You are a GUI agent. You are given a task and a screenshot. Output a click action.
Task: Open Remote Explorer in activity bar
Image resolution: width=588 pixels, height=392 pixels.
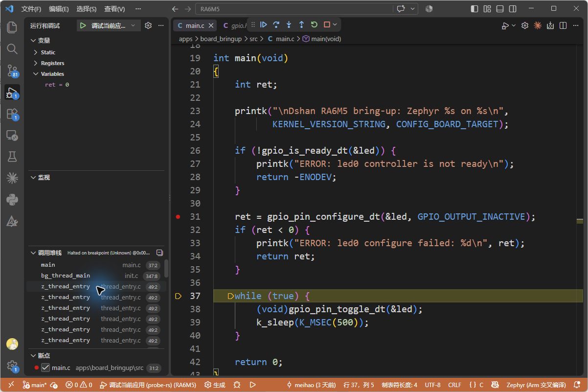12,136
